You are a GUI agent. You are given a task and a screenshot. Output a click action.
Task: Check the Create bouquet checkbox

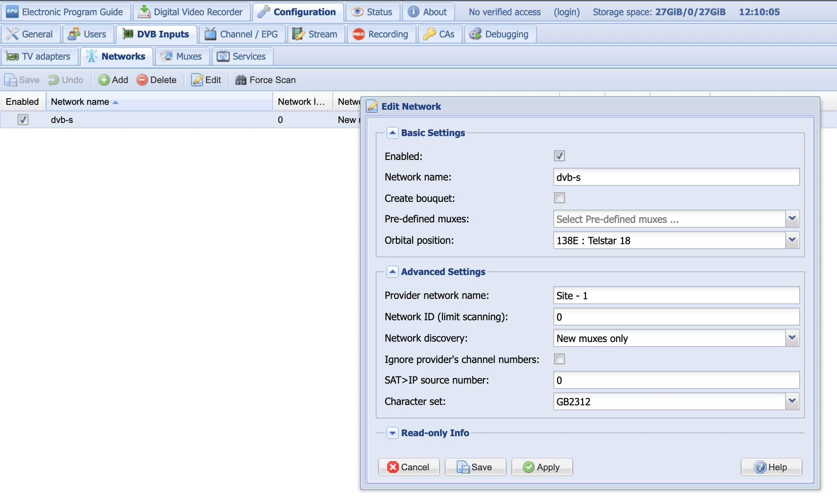tap(560, 198)
